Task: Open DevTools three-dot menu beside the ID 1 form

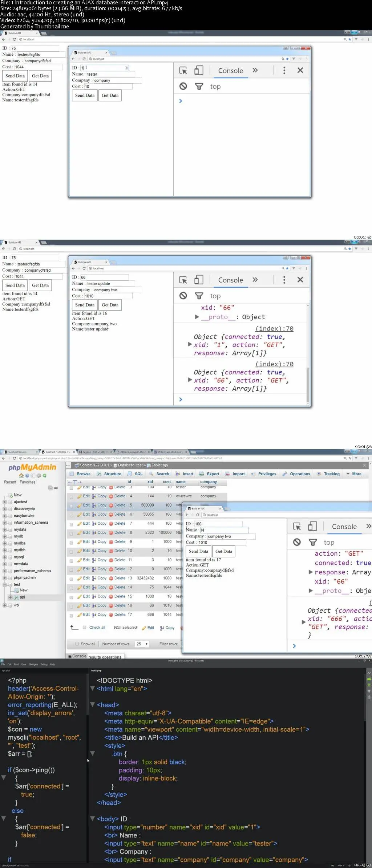Action: 284,70
